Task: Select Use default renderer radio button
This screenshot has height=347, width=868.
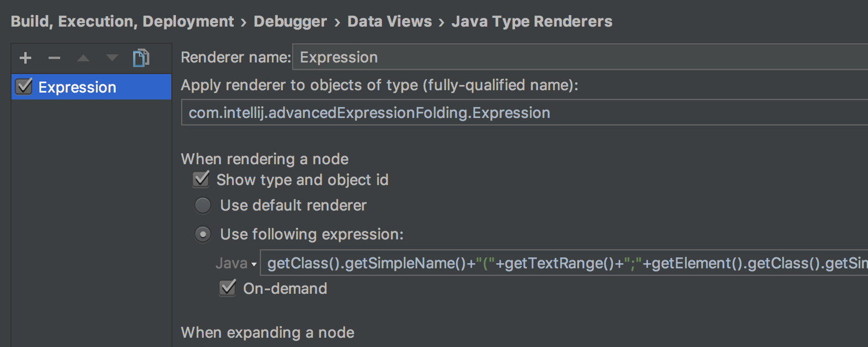Action: tap(203, 205)
